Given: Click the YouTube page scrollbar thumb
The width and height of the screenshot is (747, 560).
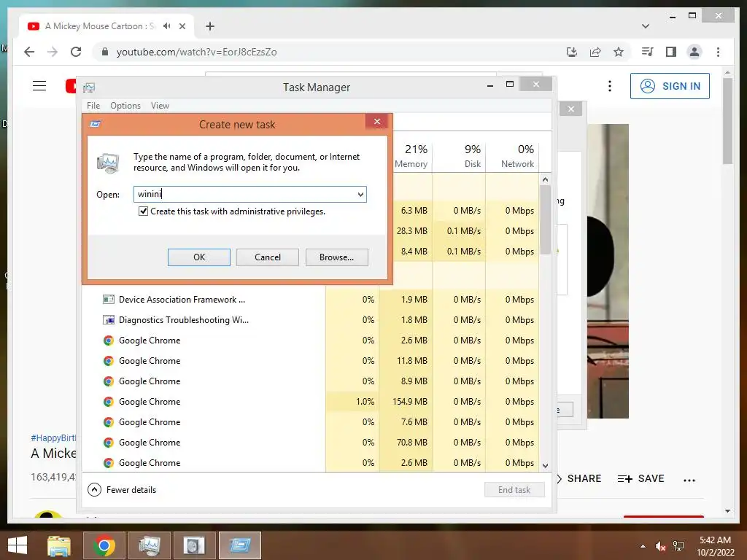Looking at the screenshot, I should tap(727, 121).
